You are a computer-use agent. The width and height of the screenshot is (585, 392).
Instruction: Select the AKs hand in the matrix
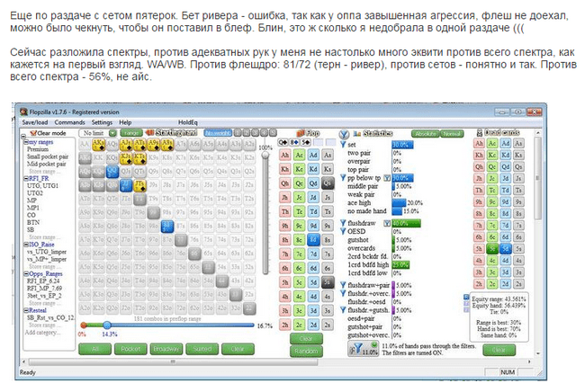coord(98,145)
